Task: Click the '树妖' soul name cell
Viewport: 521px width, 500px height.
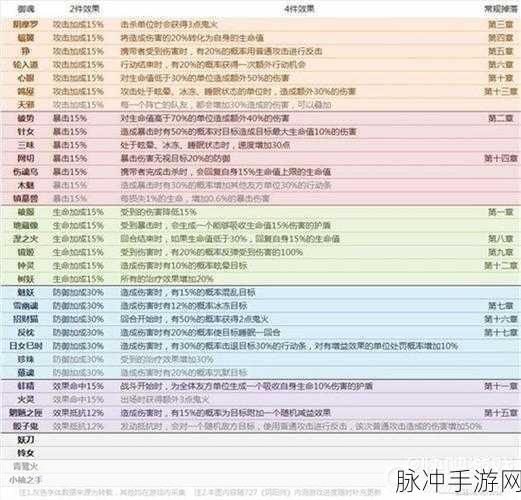Action: (x=26, y=279)
